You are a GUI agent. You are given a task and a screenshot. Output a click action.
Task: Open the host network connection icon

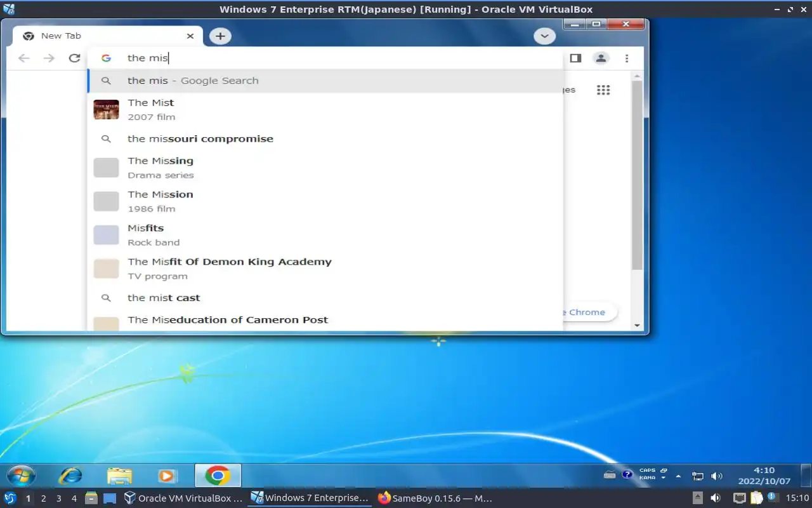coord(740,498)
